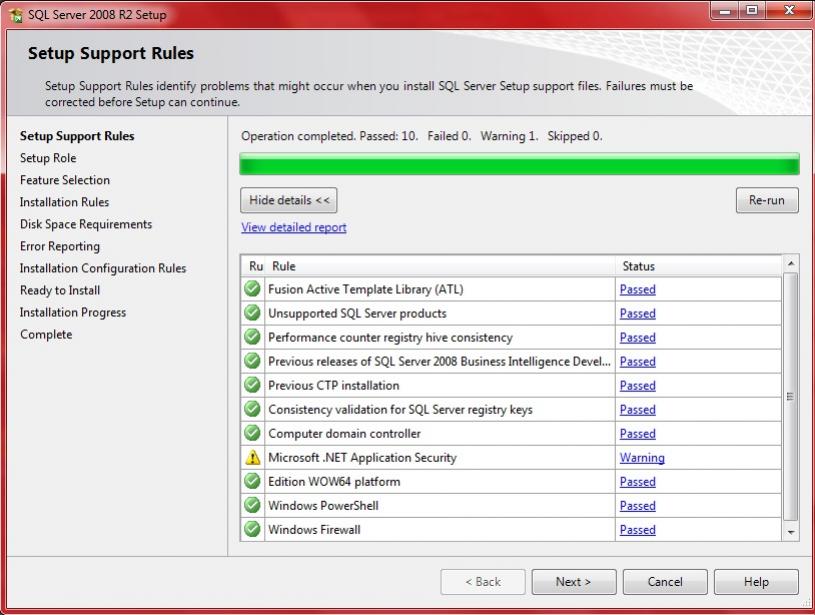Click the Re-run button
The width and height of the screenshot is (815, 615).
(x=767, y=200)
